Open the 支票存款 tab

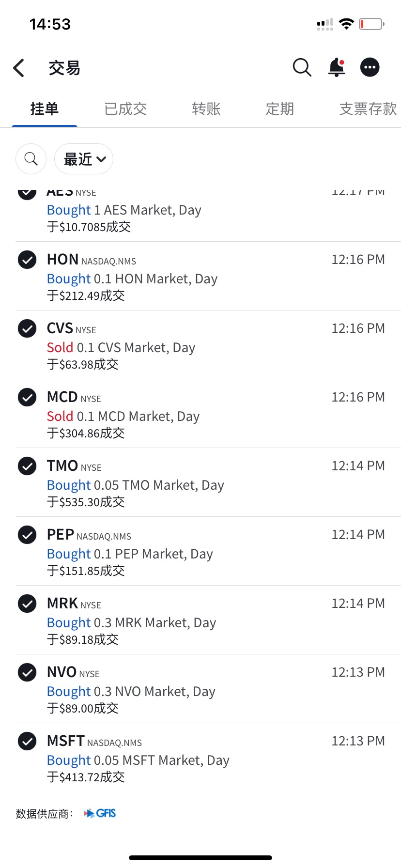click(368, 109)
